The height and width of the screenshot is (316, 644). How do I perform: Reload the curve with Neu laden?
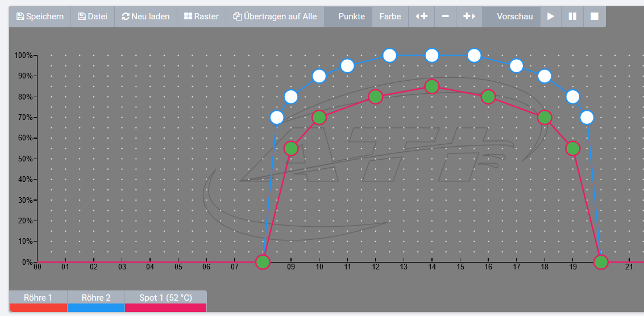pyautogui.click(x=146, y=16)
